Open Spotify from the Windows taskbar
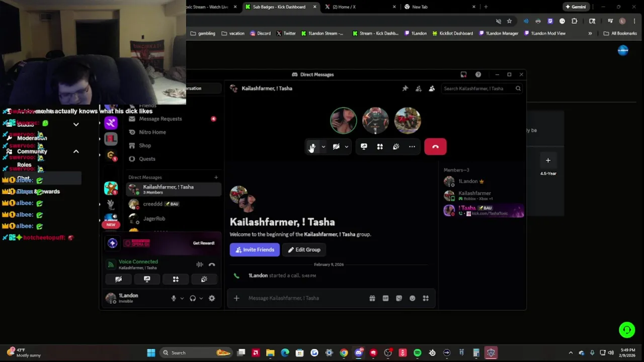Image resolution: width=644 pixels, height=362 pixels. [417, 353]
